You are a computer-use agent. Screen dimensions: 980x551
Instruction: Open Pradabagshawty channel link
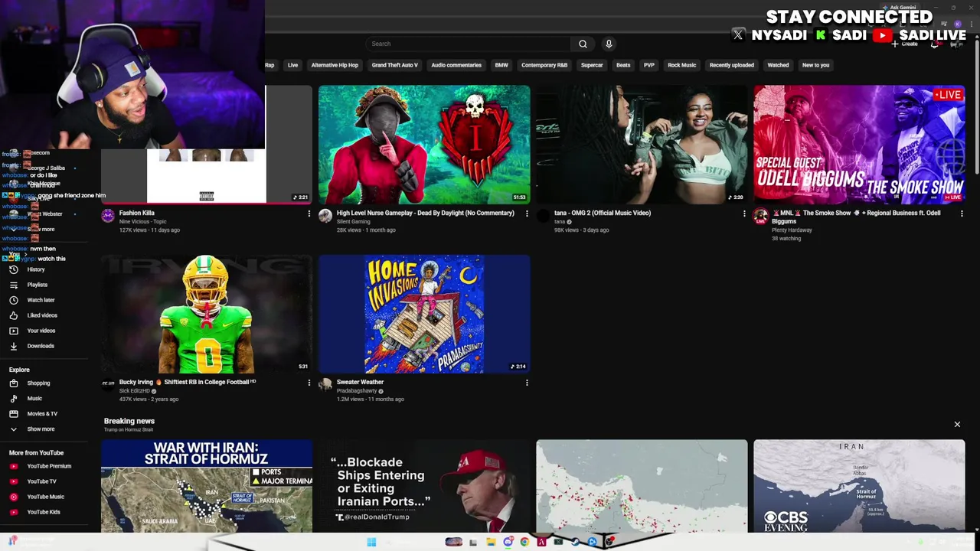(357, 391)
